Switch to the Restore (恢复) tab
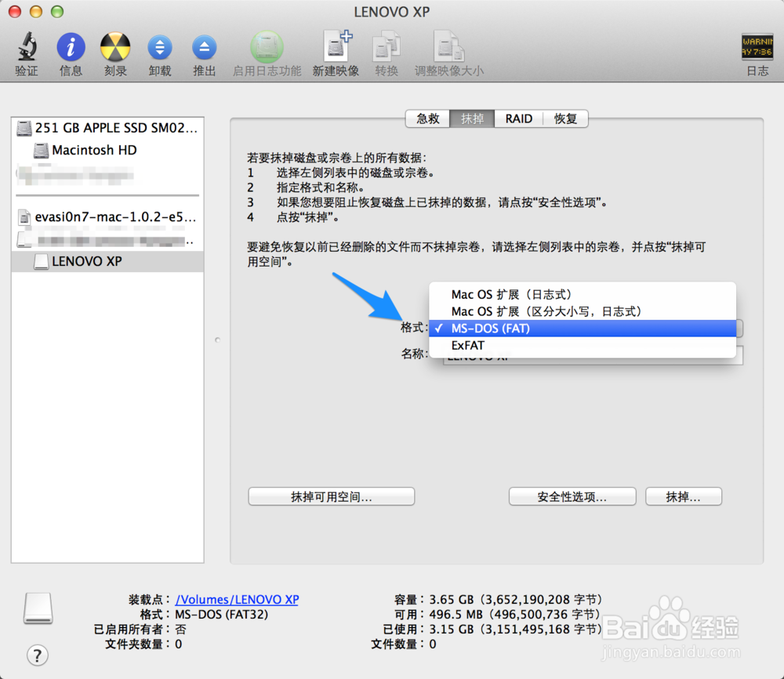The image size is (784, 679). [x=565, y=118]
